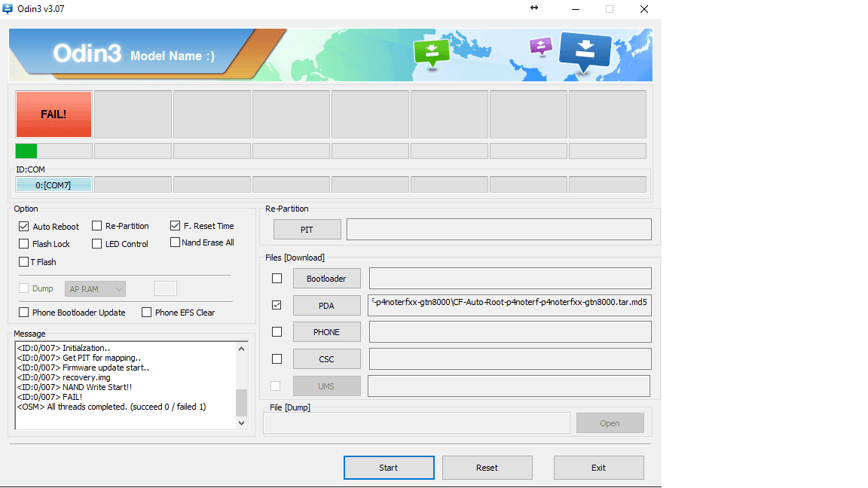
Task: Minimize the Odin3 window
Action: [x=576, y=9]
